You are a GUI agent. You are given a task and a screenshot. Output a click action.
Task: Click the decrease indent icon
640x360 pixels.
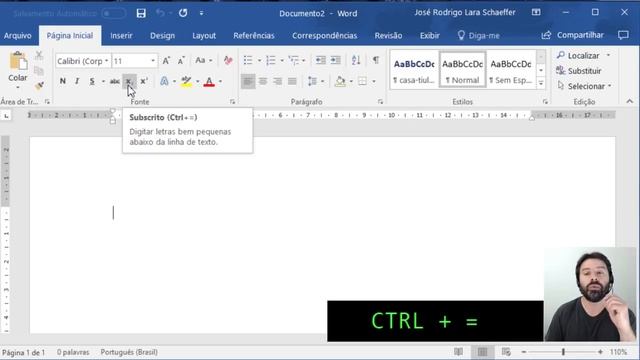click(320, 60)
